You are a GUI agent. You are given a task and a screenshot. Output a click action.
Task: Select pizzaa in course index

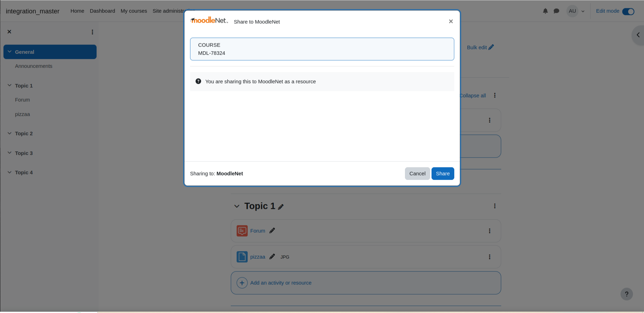(22, 114)
